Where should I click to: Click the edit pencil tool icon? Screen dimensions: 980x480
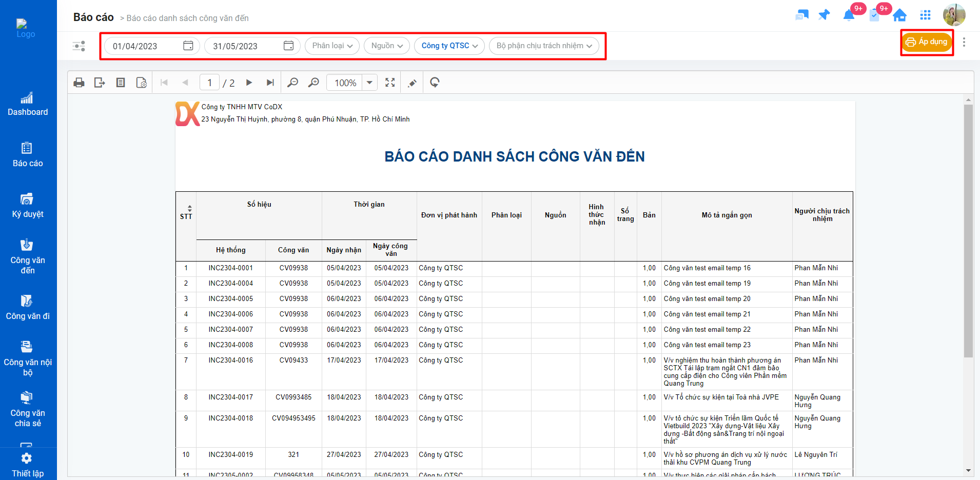412,83
